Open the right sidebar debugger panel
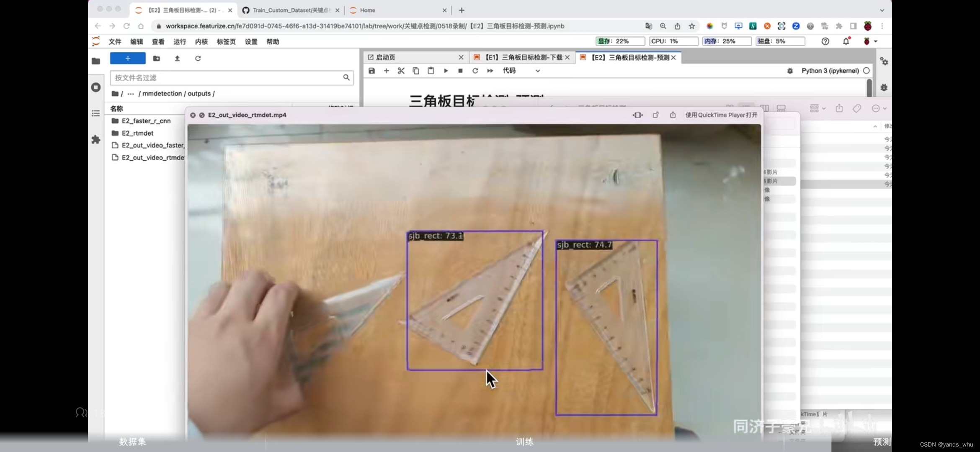Viewport: 980px width, 452px height. pyautogui.click(x=884, y=87)
